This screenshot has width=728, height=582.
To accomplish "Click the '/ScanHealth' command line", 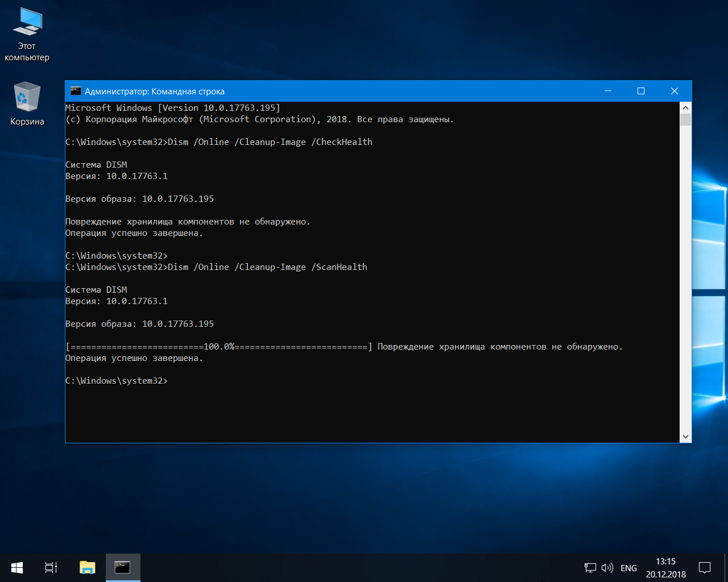I will click(216, 267).
